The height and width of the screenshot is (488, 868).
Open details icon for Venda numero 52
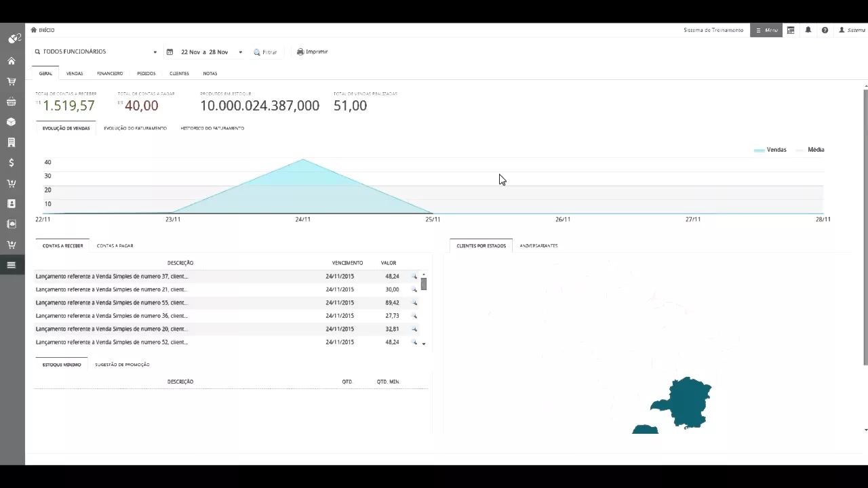pyautogui.click(x=414, y=342)
